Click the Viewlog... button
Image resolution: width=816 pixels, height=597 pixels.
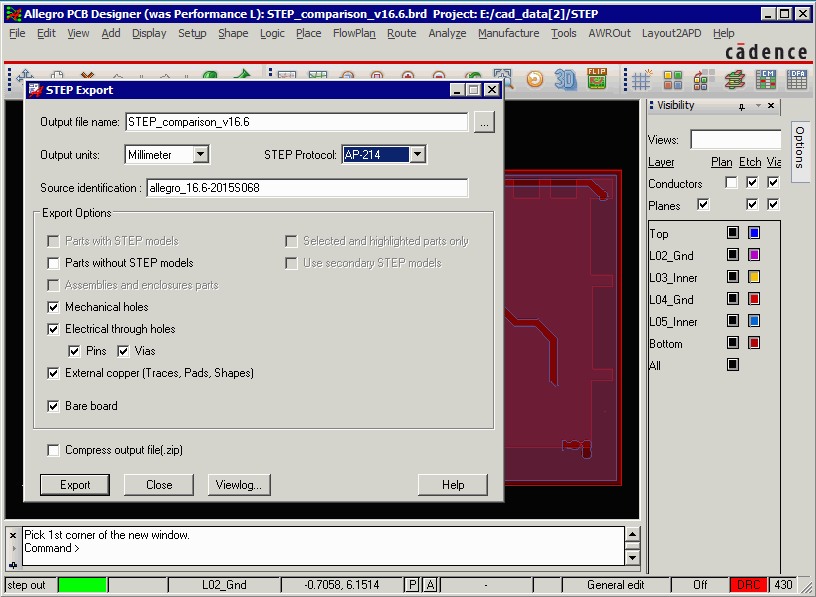[x=239, y=485]
